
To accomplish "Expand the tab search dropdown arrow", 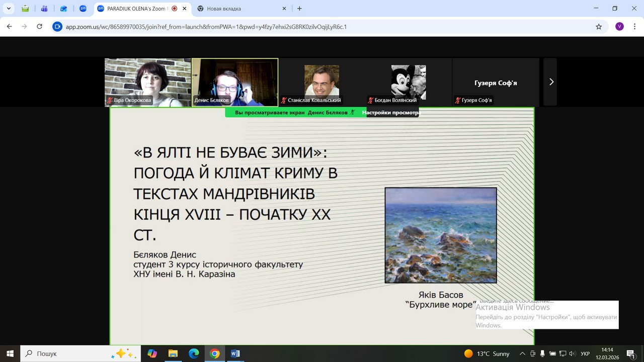I will point(9,9).
